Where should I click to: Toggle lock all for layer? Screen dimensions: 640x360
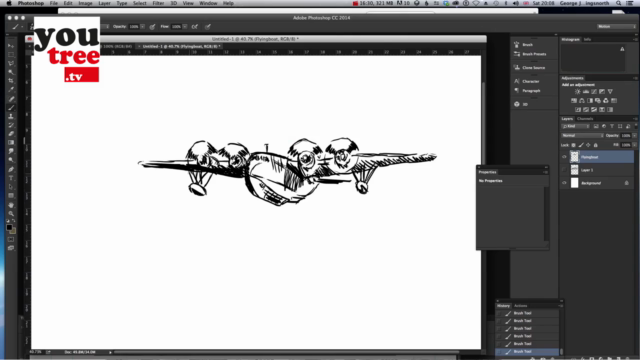tap(596, 145)
